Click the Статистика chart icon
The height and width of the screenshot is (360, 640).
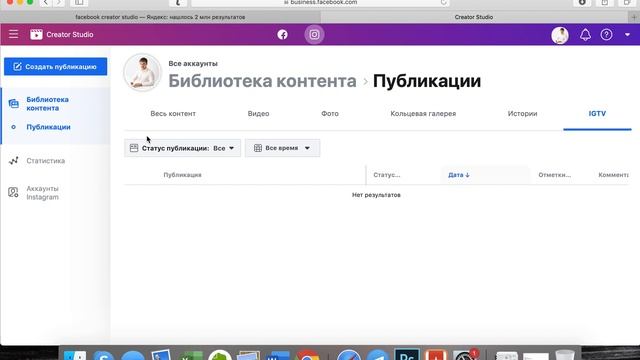(x=13, y=161)
